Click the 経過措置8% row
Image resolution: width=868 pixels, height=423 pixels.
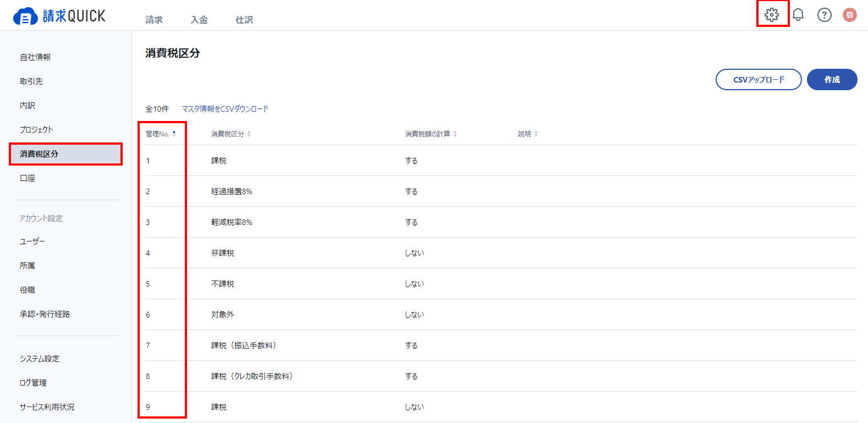pos(501,191)
